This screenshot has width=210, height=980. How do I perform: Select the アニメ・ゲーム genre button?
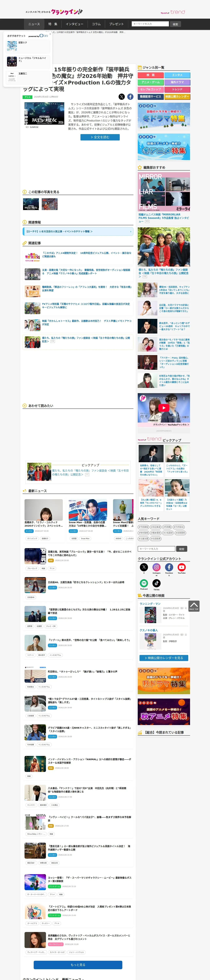150,82
